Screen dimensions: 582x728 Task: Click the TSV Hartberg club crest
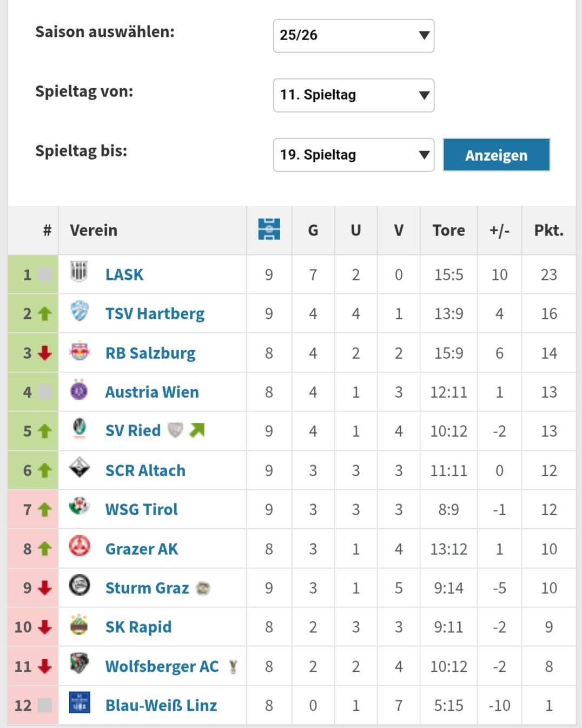pyautogui.click(x=80, y=311)
